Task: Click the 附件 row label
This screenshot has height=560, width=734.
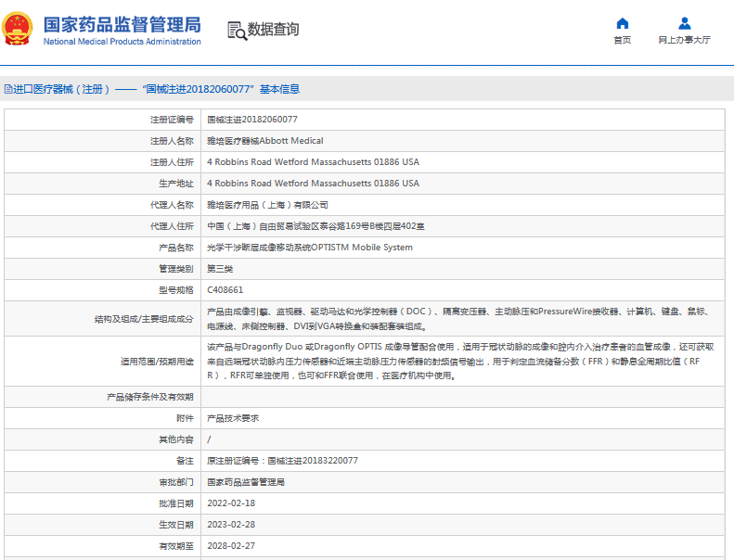Action: point(185,418)
